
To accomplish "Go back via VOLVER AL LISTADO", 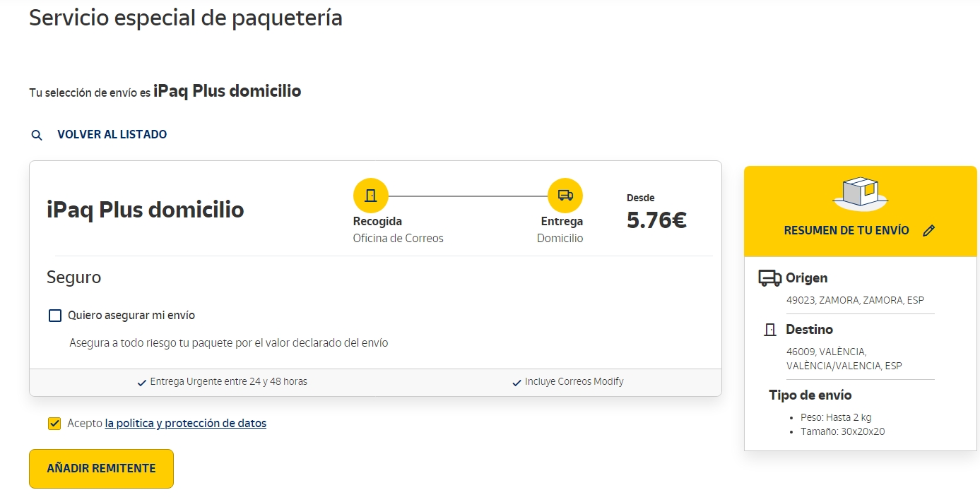I will point(112,134).
